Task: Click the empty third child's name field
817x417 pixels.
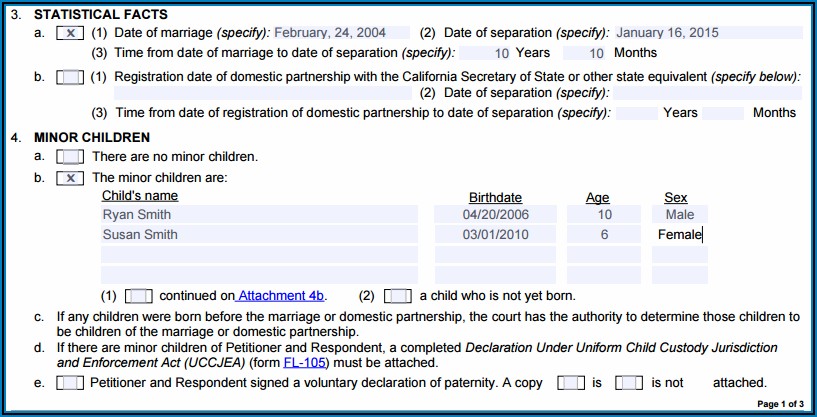Action: tap(259, 255)
